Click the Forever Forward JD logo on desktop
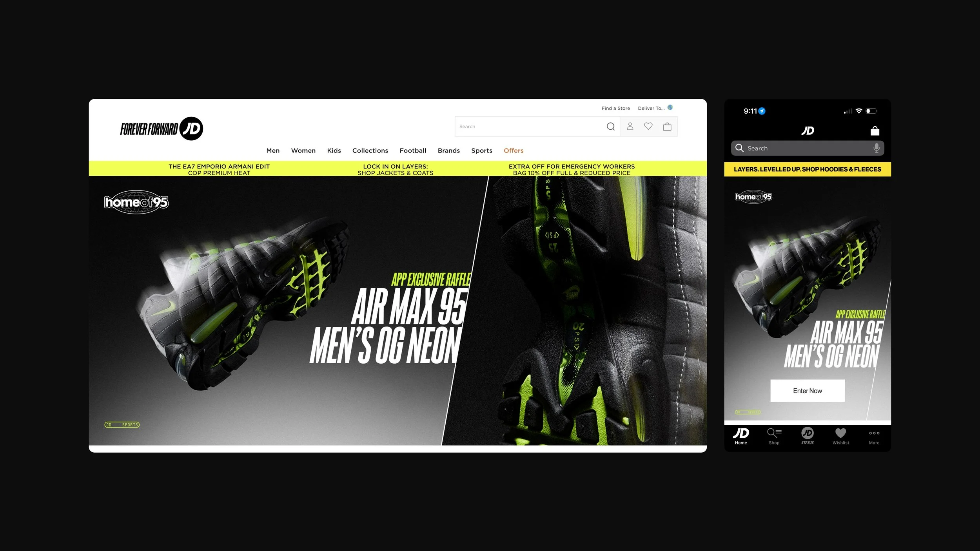The image size is (980, 551). click(x=162, y=129)
